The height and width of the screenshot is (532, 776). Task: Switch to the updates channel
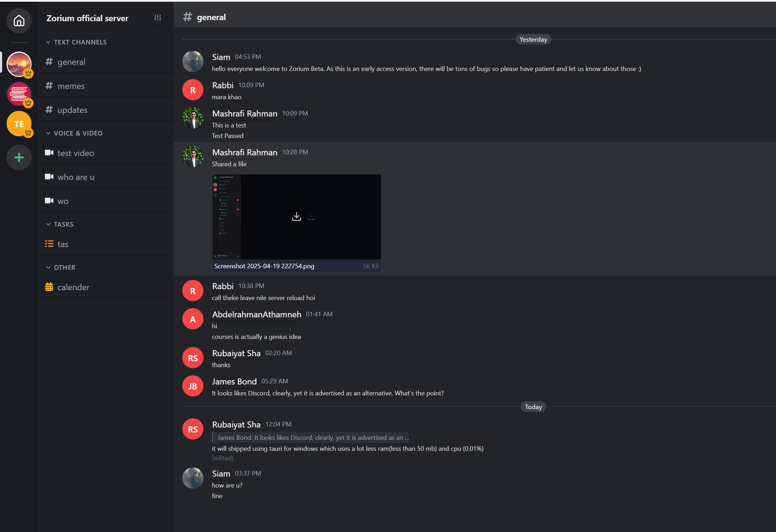72,110
